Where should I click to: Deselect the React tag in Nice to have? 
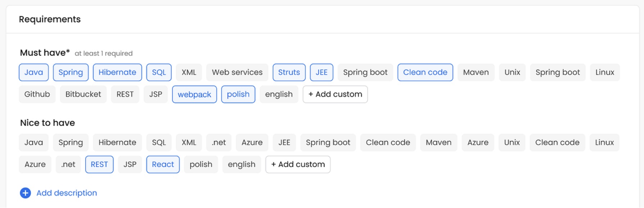click(x=163, y=164)
